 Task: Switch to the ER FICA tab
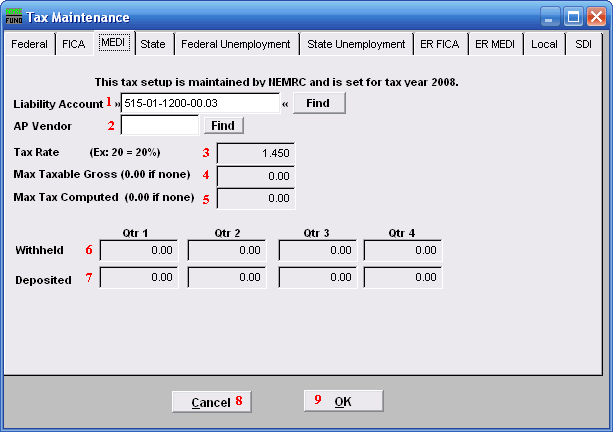point(440,45)
